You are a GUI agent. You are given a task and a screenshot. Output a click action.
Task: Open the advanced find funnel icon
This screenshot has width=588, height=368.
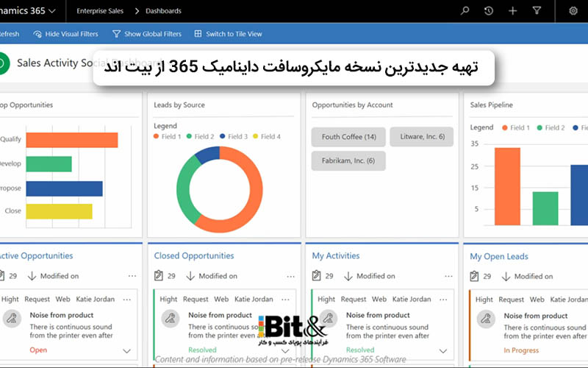point(537,10)
